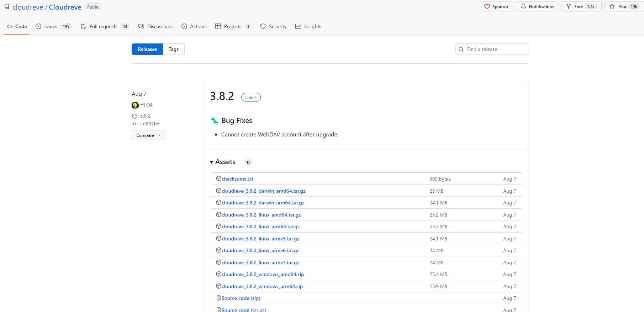Download cloudreve_3.8.2_linux_armv7.tar.gz
The width and height of the screenshot is (644, 312).
click(260, 262)
